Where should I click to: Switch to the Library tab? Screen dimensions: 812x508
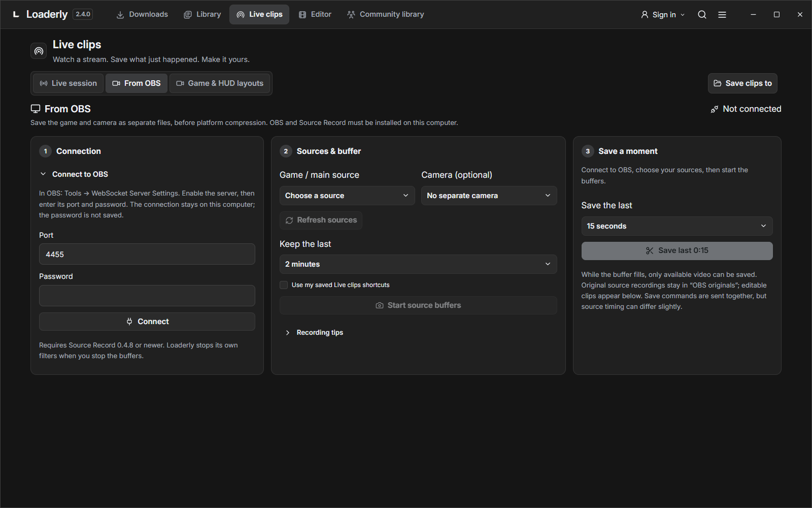(x=202, y=14)
